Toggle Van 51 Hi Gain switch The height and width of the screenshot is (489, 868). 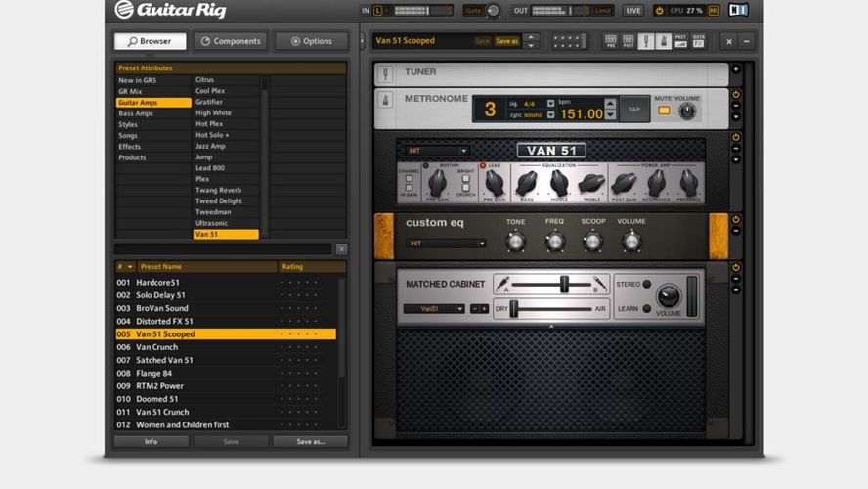tap(409, 187)
